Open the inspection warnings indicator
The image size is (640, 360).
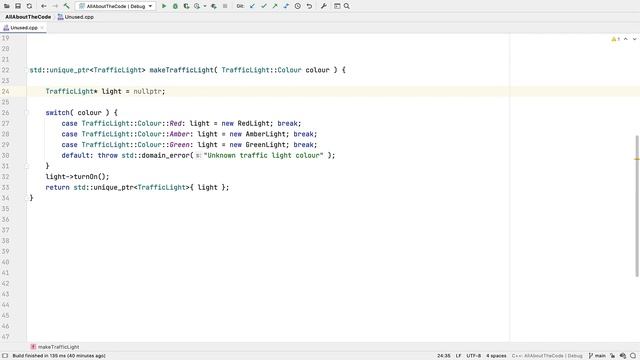coord(616,39)
